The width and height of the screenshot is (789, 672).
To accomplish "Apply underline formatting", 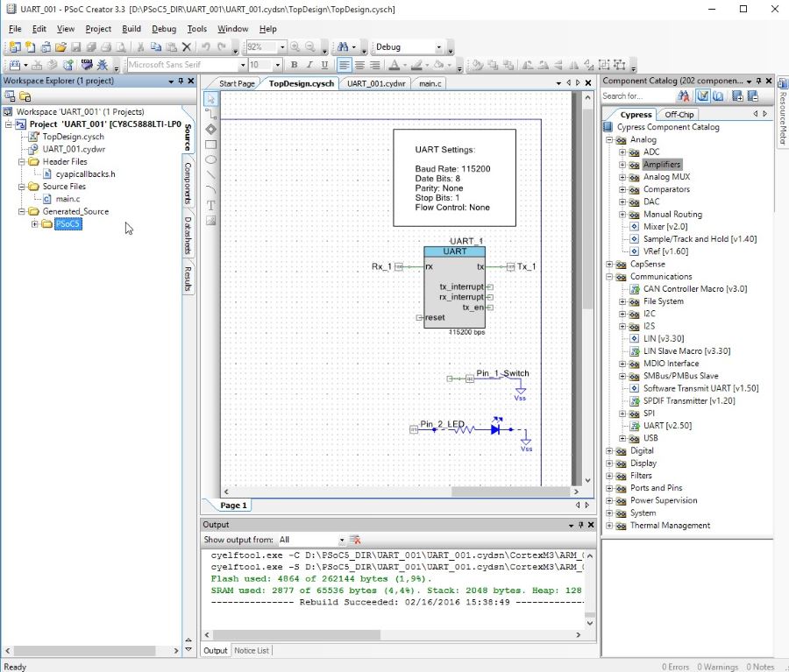I will 324,65.
